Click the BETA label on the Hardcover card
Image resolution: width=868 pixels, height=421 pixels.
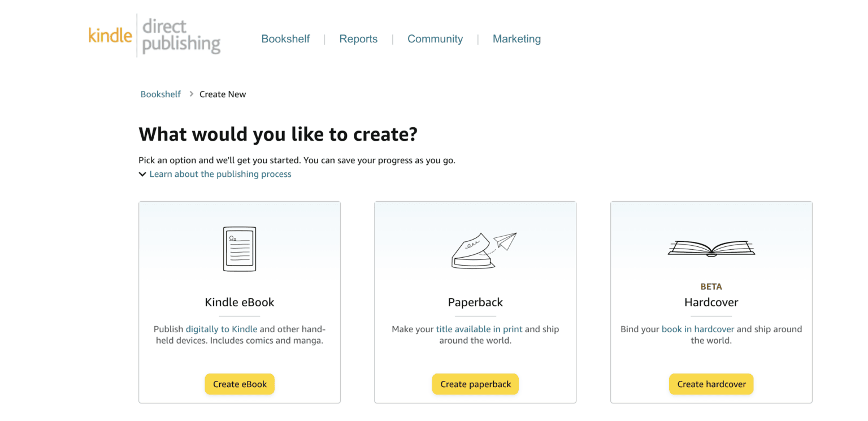pos(711,287)
